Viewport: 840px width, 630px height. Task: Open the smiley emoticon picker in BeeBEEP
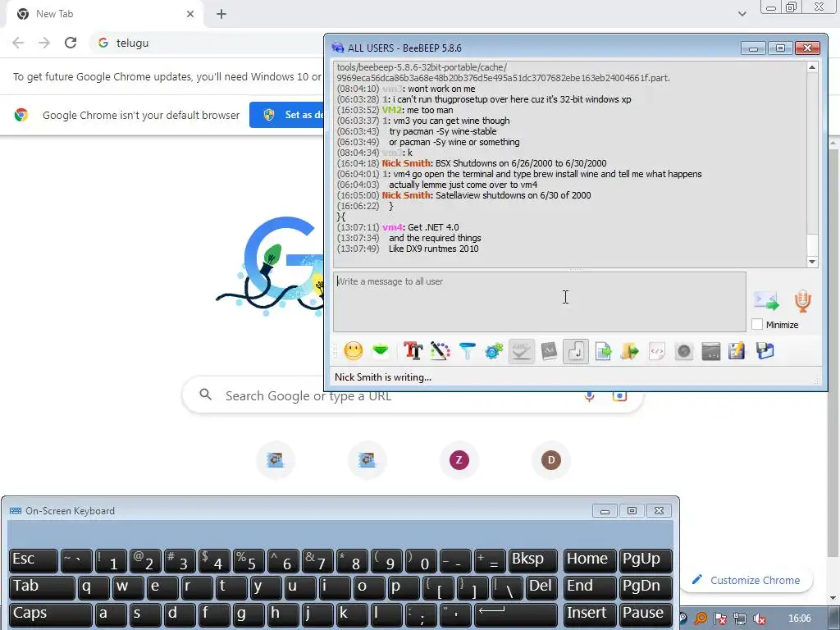[353, 351]
